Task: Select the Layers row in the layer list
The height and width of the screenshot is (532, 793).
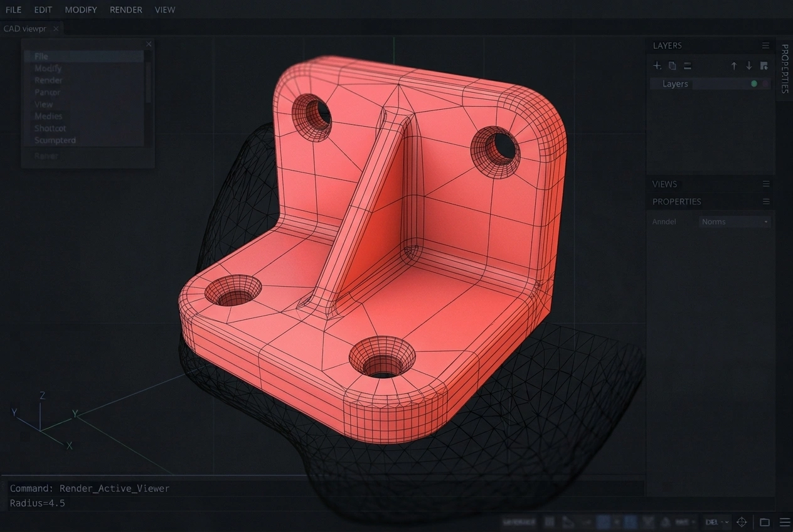Action: (x=711, y=83)
